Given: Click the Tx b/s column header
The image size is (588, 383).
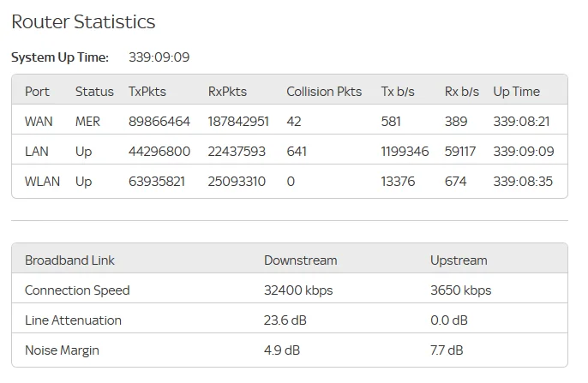Looking at the screenshot, I should [x=398, y=92].
